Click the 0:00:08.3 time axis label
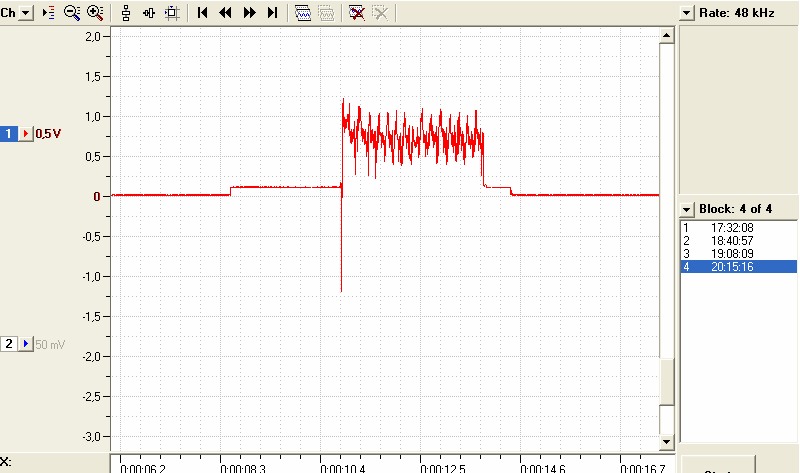 [242, 468]
